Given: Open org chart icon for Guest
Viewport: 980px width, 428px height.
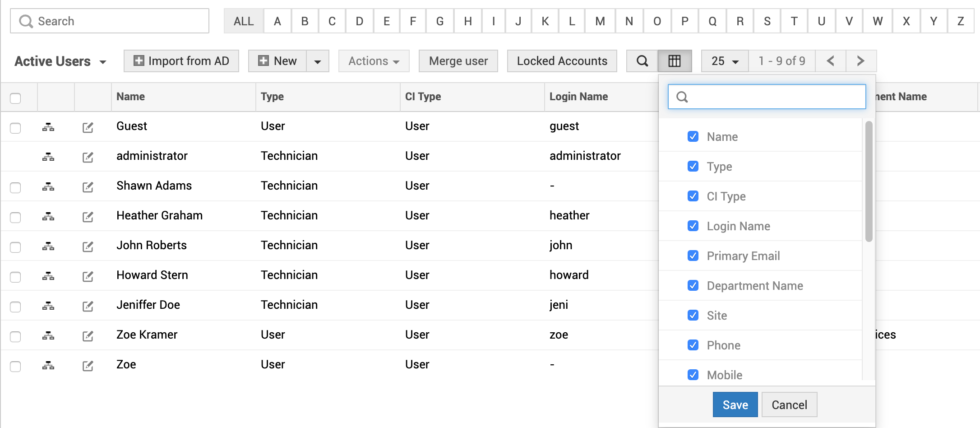Looking at the screenshot, I should (x=48, y=127).
